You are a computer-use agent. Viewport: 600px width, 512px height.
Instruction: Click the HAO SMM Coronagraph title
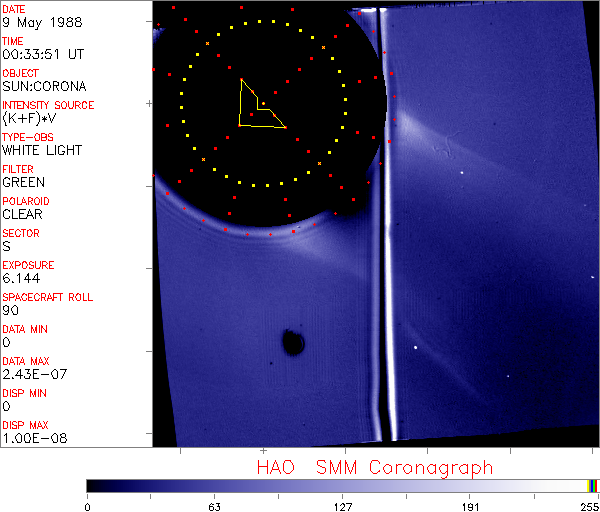tap(374, 467)
